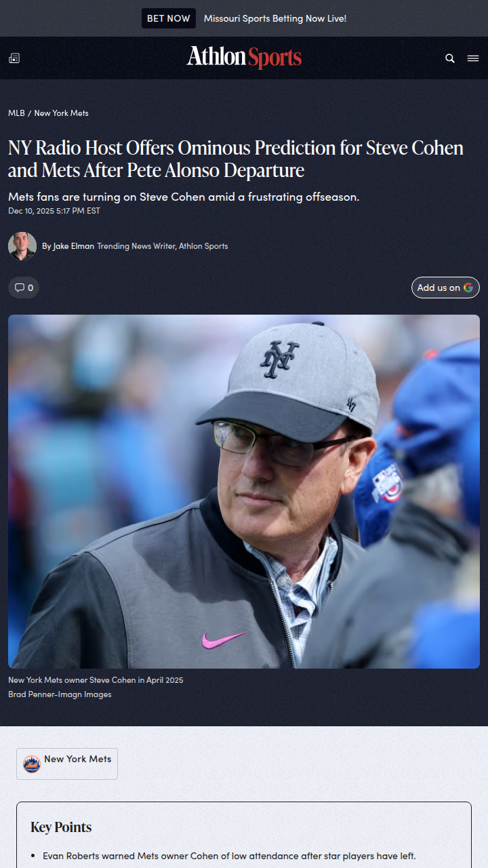Open the New York Mets team tag
The image size is (488, 868).
click(77, 759)
